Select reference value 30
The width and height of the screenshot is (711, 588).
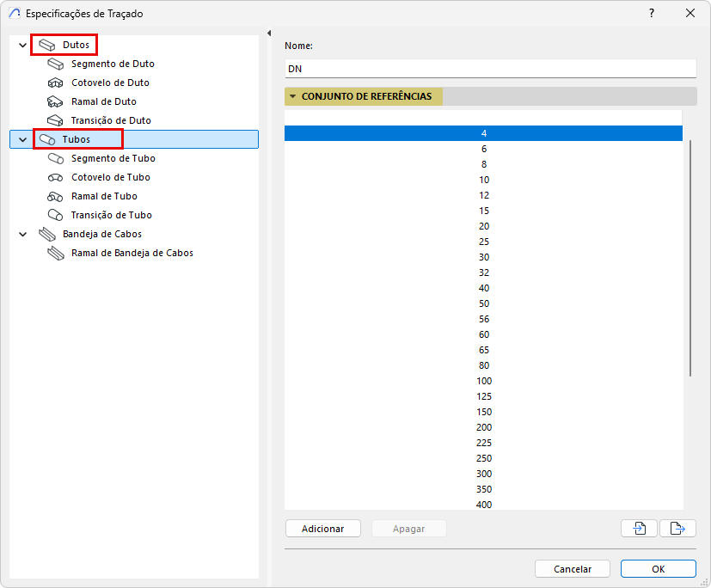tap(483, 257)
